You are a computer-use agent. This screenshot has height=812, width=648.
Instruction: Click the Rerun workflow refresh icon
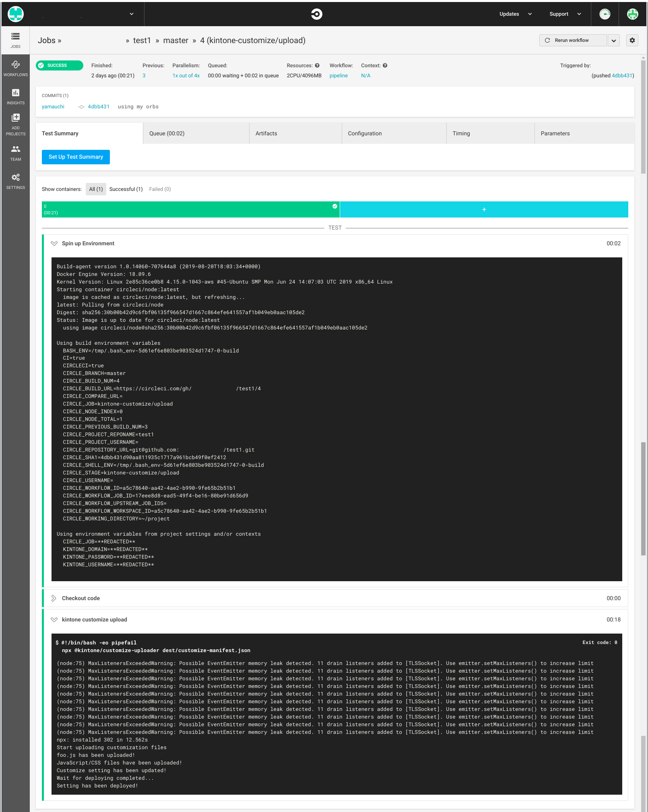pyautogui.click(x=547, y=40)
